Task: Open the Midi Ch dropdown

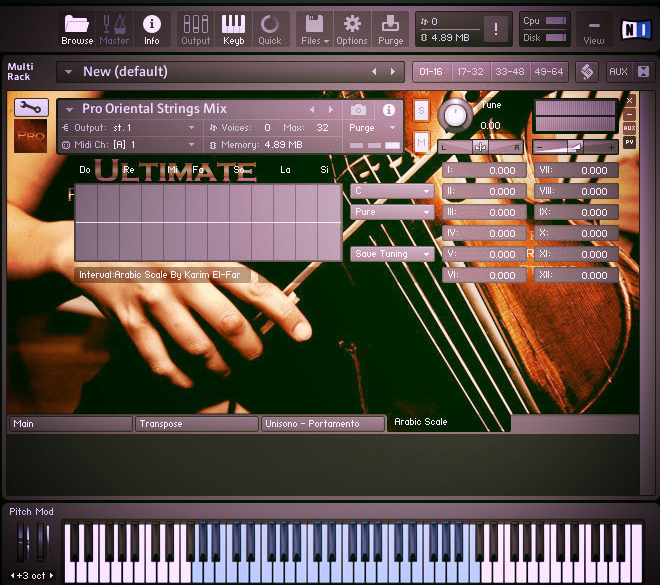Action: tap(129, 145)
